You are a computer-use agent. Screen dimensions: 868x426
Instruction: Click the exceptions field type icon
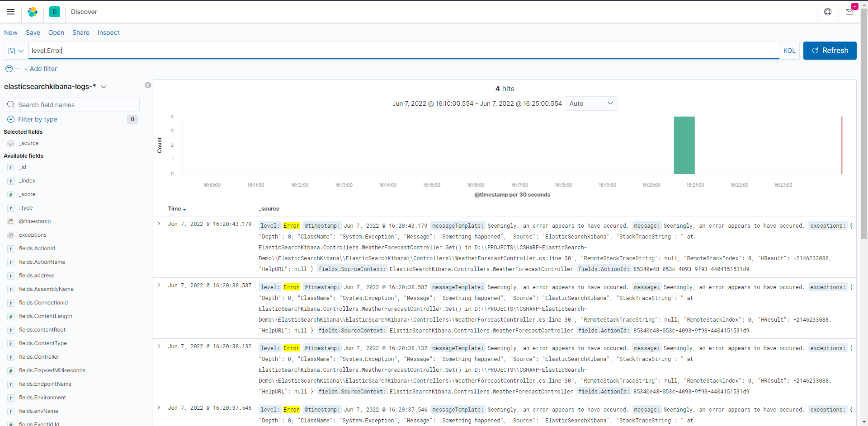pyautogui.click(x=11, y=235)
